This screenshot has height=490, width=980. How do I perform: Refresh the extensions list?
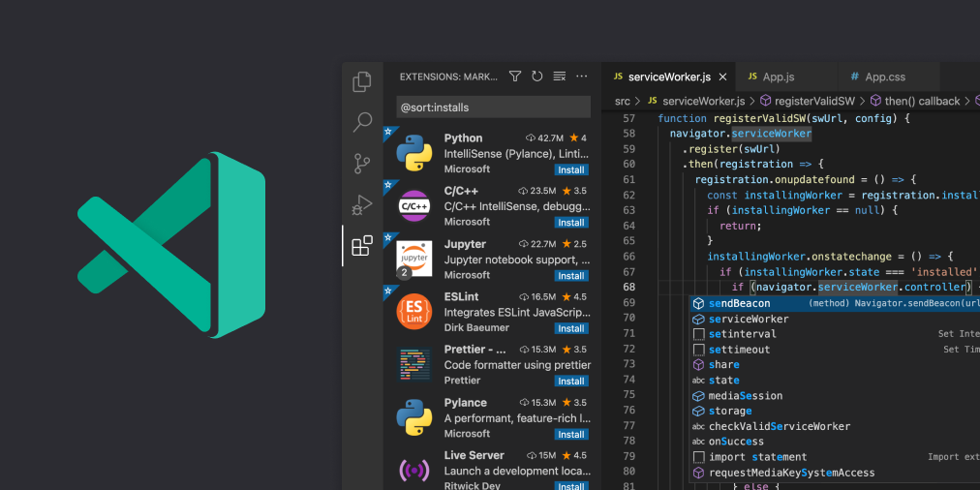coord(536,77)
